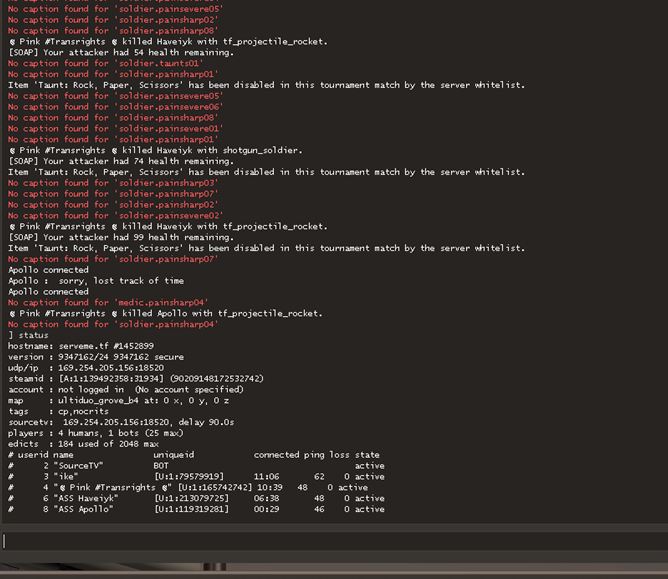Click the 'medic.painsharp04' caption error line
Screen dimensions: 668x579
click(x=108, y=303)
